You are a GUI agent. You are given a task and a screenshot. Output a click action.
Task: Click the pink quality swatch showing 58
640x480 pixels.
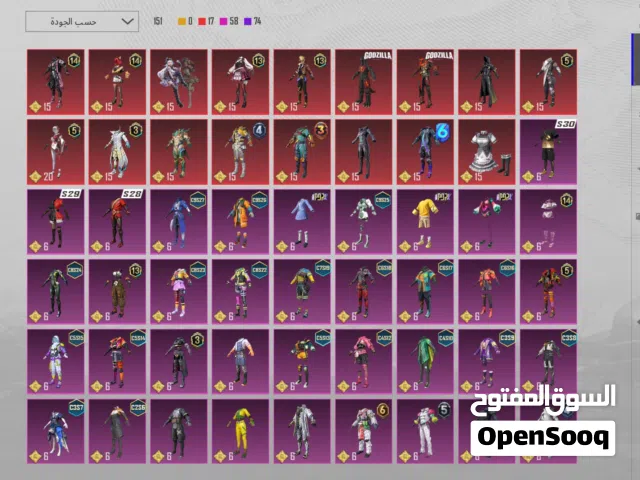pos(224,21)
